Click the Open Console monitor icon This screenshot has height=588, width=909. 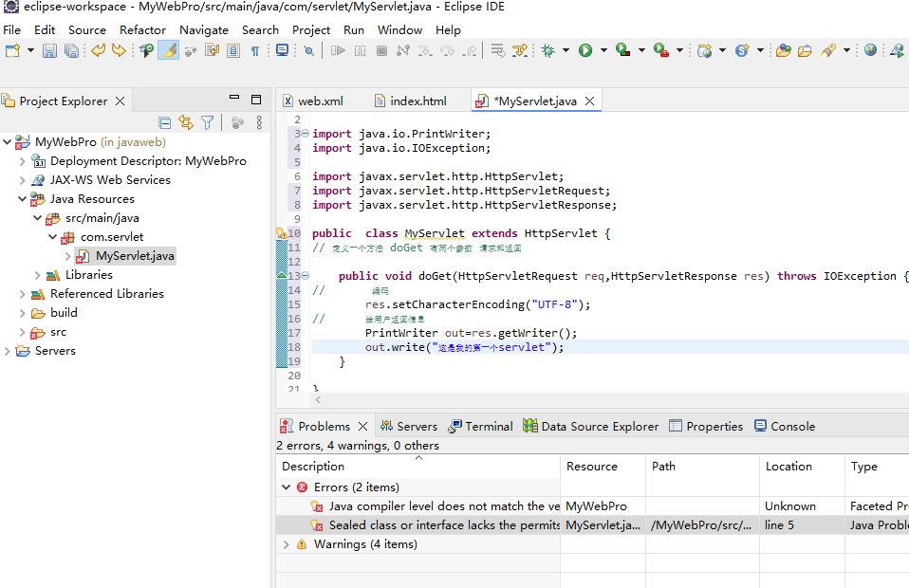tap(283, 51)
